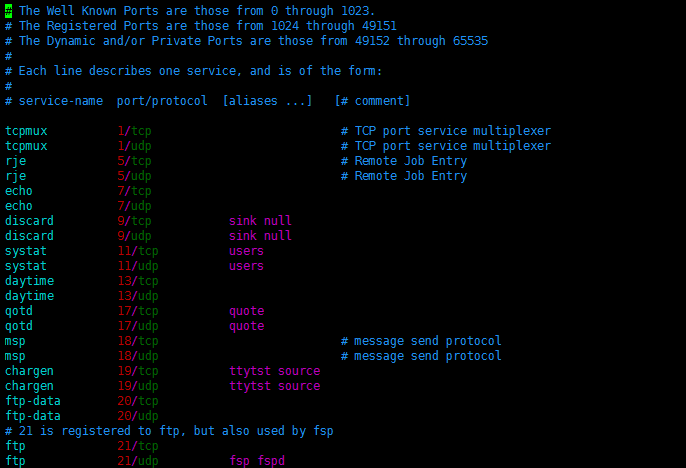This screenshot has width=686, height=468.
Task: Click "message send protocol" comment on msp 18/tcp line
Action: point(428,341)
